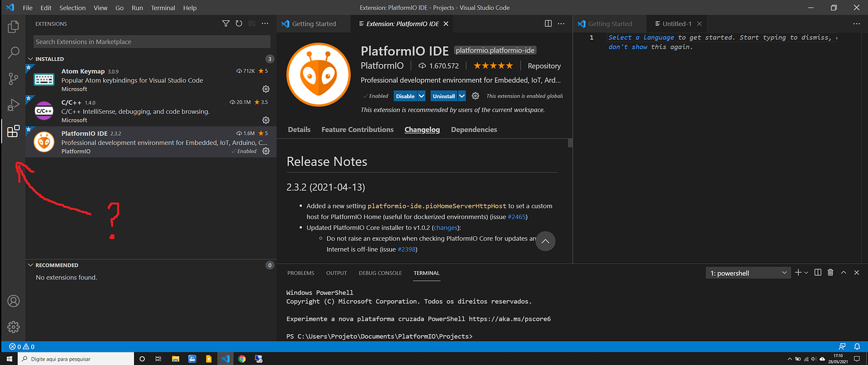868x365 pixels.
Task: Refresh the extensions list
Action: [x=238, y=23]
